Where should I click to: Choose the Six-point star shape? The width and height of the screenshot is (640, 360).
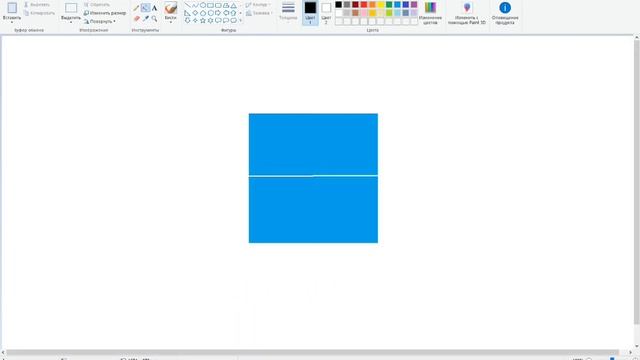pos(211,20)
